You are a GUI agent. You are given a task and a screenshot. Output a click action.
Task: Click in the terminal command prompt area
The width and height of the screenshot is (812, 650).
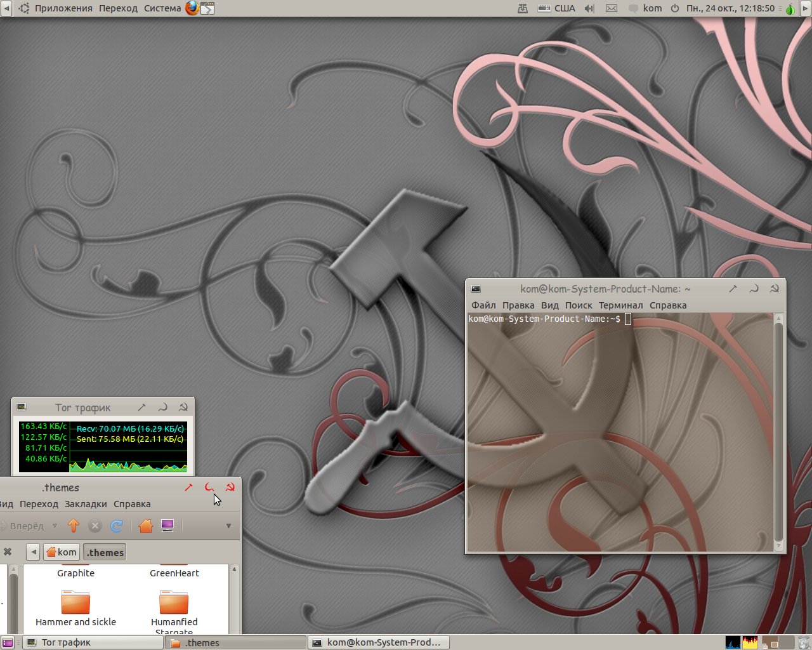[620, 432]
